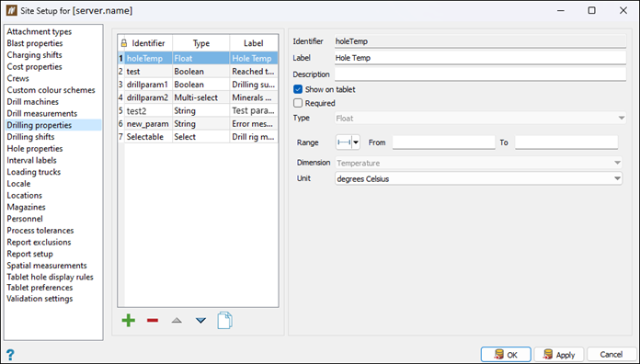Select the drillparam2 Multi-select row
The image size is (640, 364).
(x=198, y=97)
